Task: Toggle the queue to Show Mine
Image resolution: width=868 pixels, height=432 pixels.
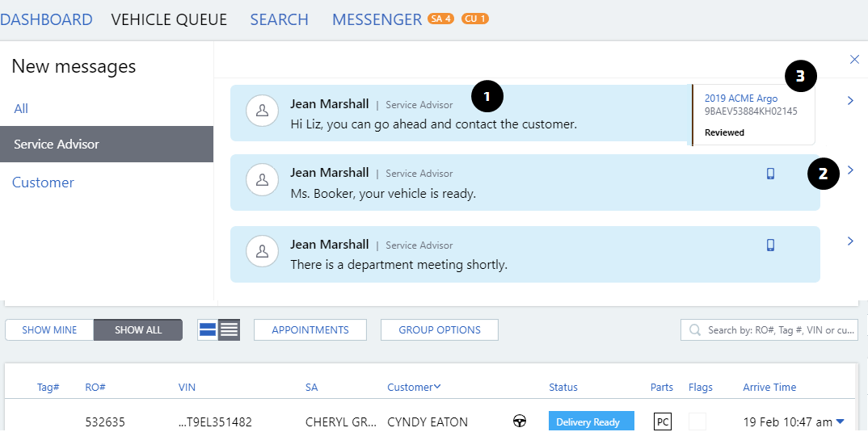Action: coord(49,329)
